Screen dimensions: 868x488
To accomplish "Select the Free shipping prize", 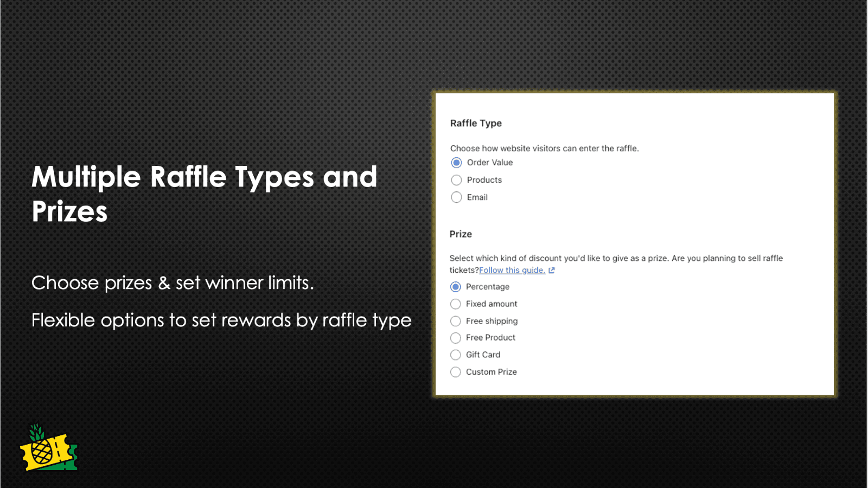I will 456,322.
